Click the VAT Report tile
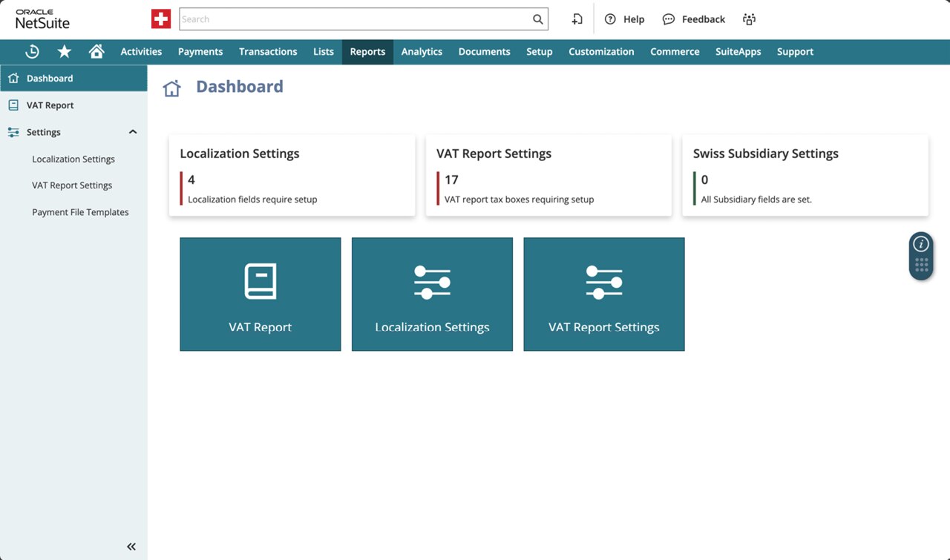 261,294
